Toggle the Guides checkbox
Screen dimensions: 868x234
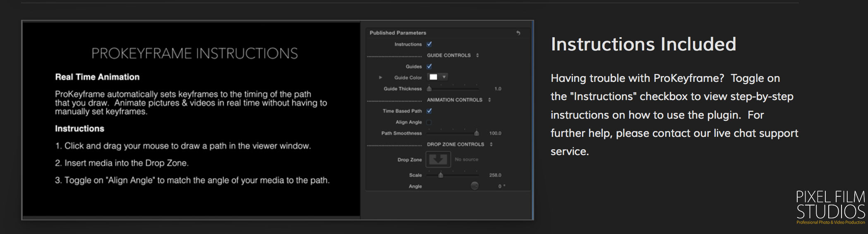click(x=429, y=66)
